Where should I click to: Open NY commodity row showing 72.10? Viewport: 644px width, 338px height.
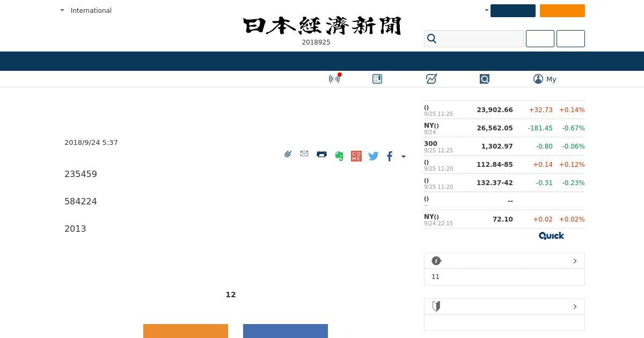(x=504, y=219)
